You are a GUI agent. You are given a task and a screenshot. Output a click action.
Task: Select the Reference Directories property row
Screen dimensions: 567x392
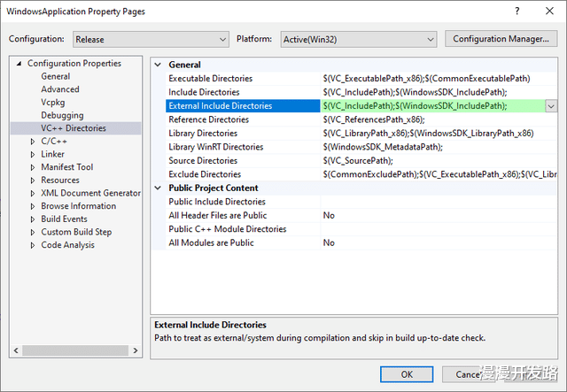pyautogui.click(x=361, y=119)
